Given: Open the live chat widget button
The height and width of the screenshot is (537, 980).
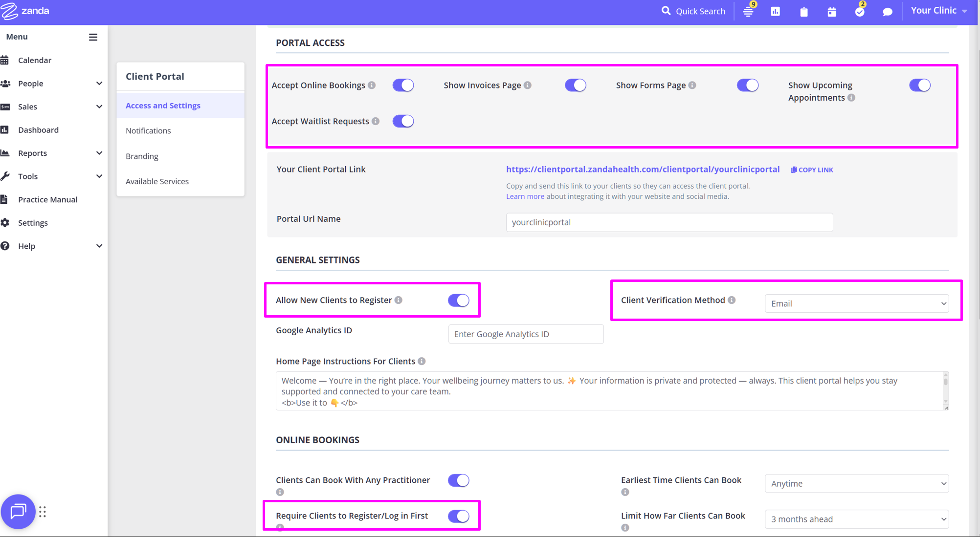Looking at the screenshot, I should point(18,512).
